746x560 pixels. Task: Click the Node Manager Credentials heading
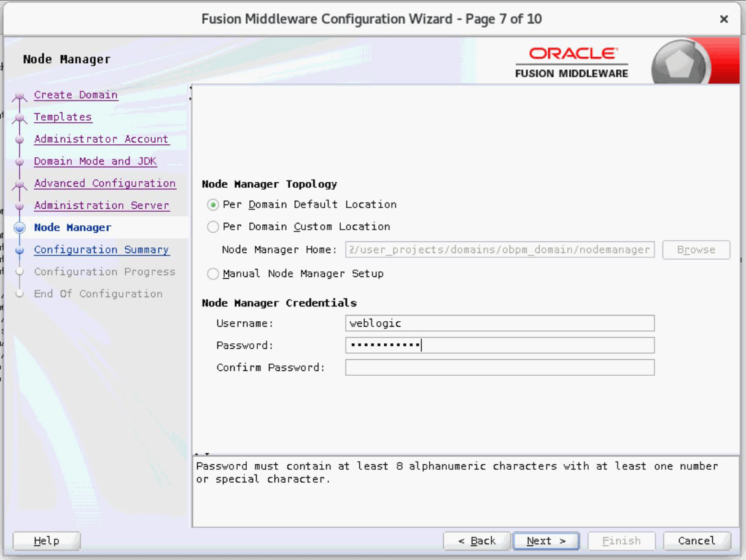tap(279, 303)
